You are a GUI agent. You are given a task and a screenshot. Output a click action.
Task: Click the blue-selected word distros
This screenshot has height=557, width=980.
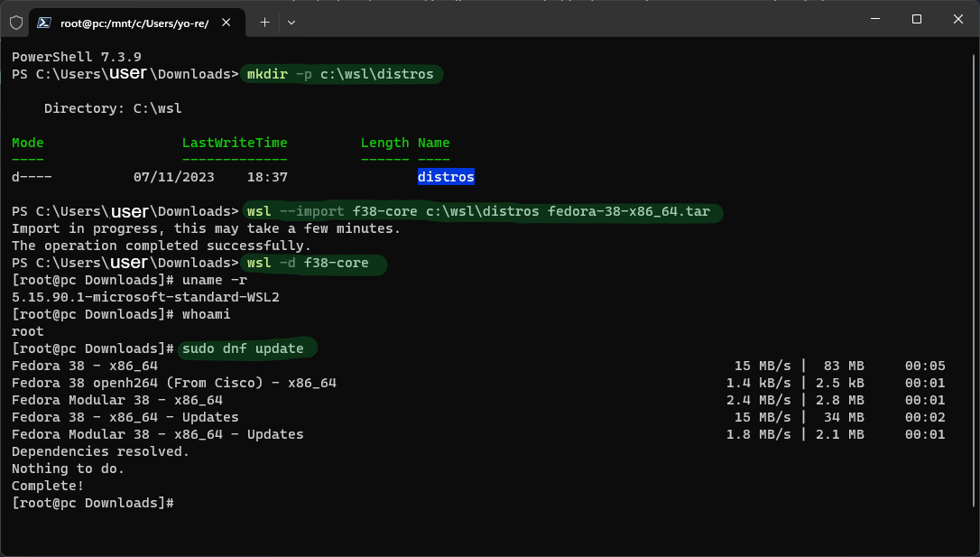click(446, 176)
